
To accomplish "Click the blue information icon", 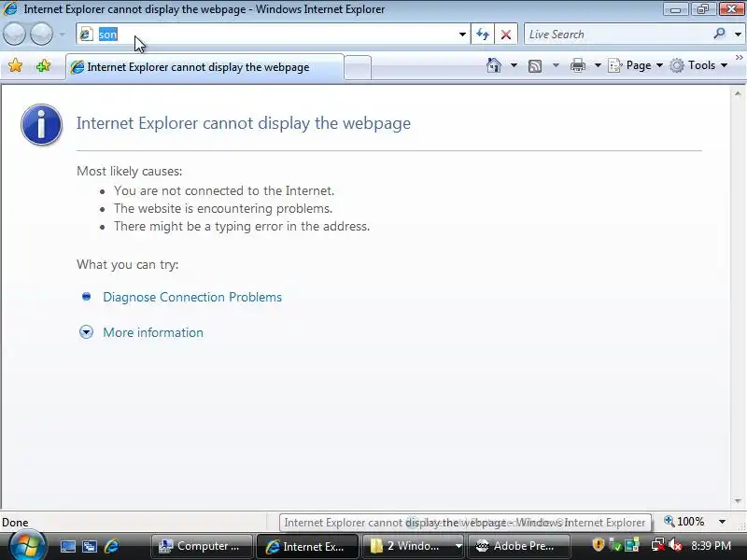I will click(x=41, y=124).
